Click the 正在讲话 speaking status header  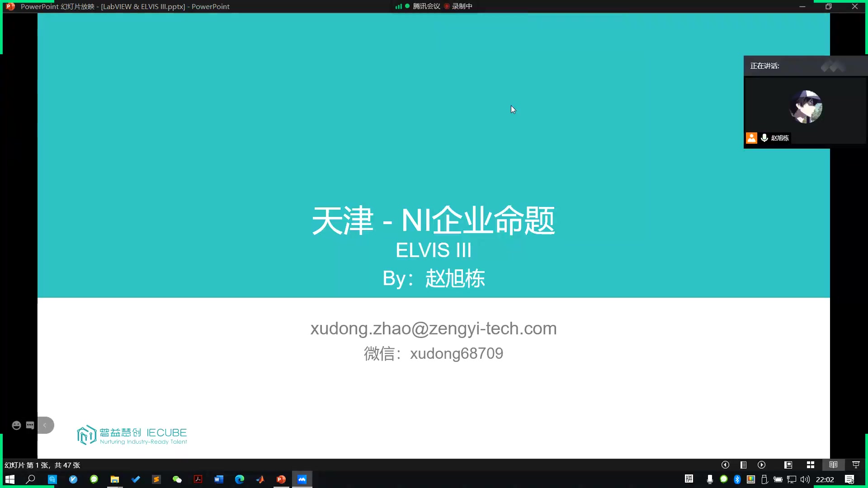(x=765, y=66)
